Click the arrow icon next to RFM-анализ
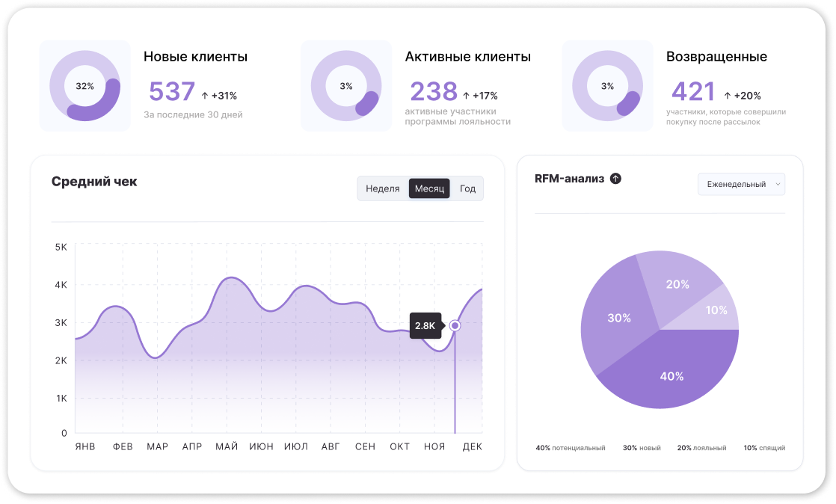Screen dimensions: 836x504 click(615, 179)
